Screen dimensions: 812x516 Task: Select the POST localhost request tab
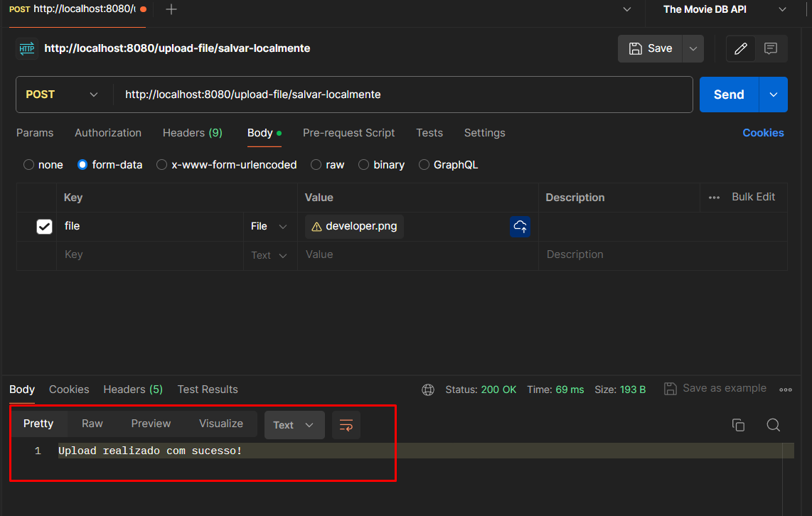coord(78,9)
